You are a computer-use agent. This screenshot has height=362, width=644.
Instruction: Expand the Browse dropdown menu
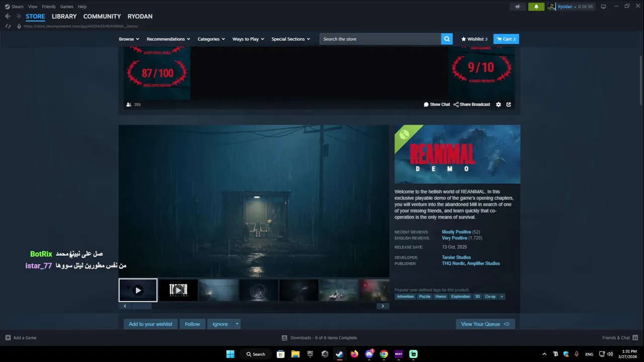129,39
